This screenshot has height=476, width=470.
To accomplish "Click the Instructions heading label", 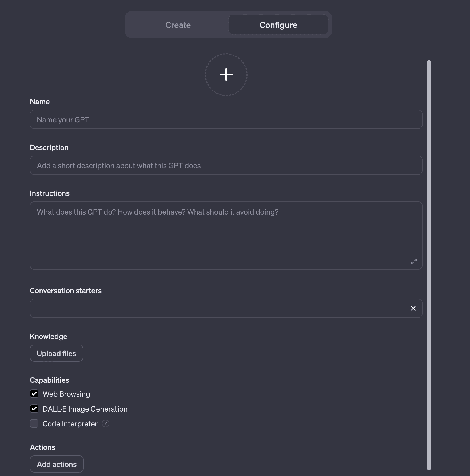I will click(x=50, y=193).
